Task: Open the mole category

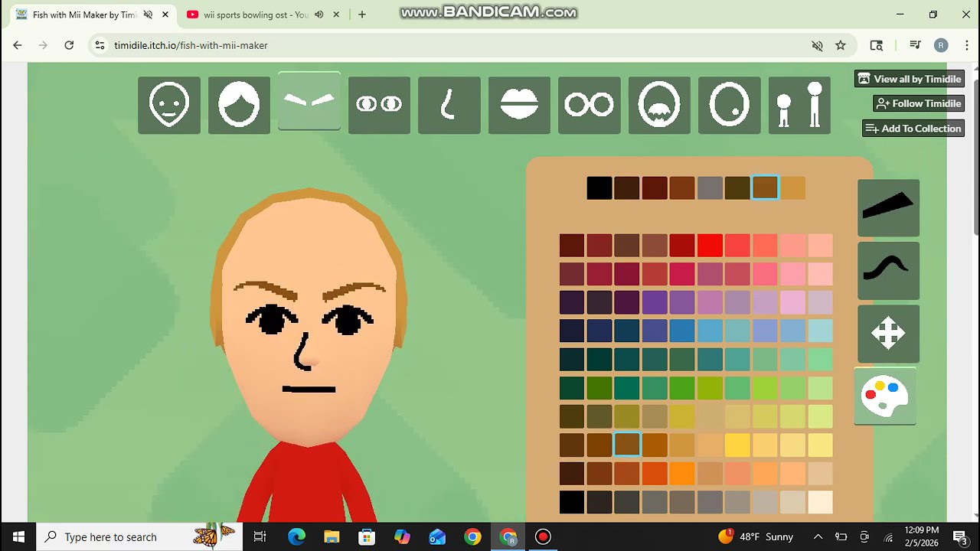Action: coord(729,105)
